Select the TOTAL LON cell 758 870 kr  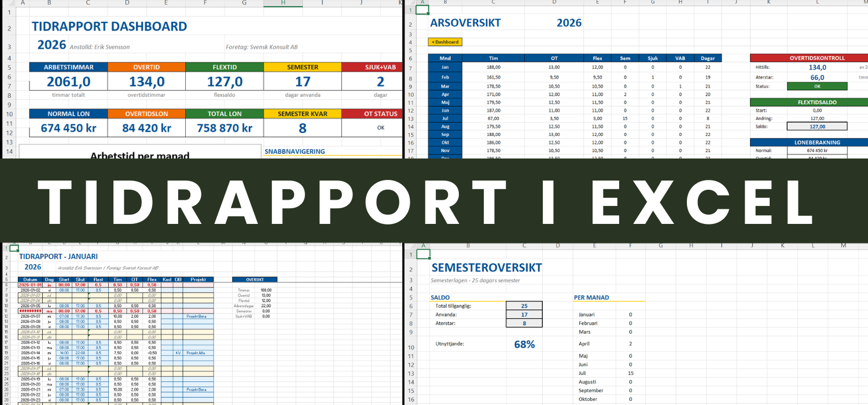tap(224, 128)
